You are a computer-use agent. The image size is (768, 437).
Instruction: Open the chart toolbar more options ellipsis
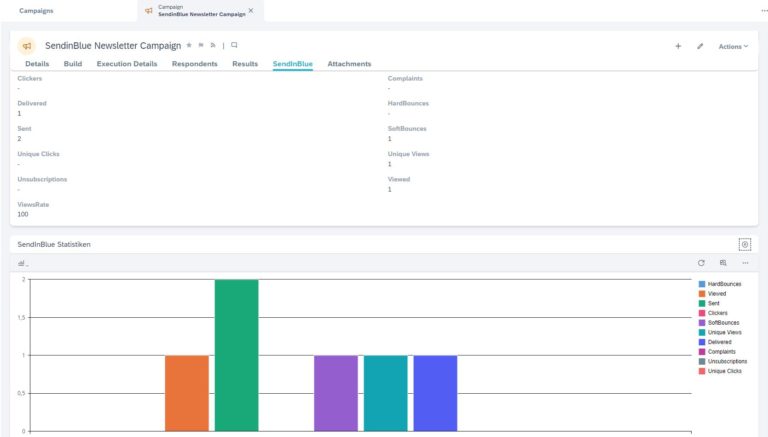click(x=745, y=263)
